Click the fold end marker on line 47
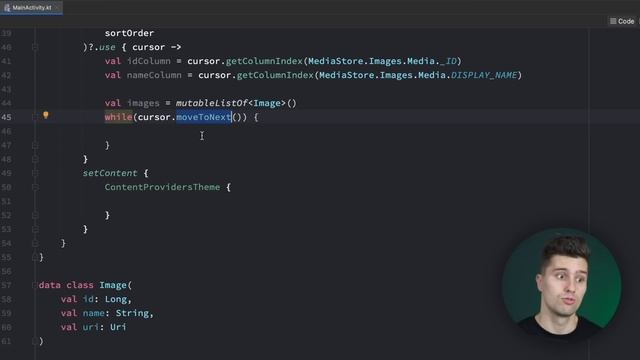The height and width of the screenshot is (360, 640). 35,145
